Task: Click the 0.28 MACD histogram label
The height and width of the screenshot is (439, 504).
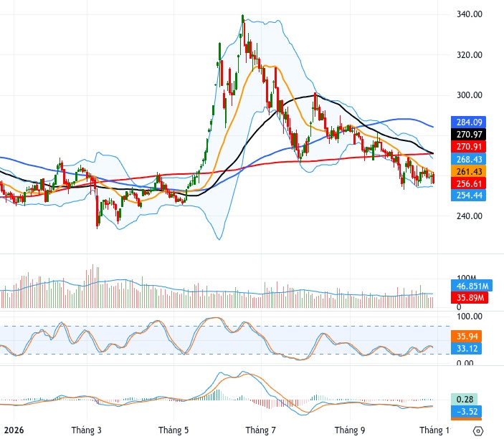Action: [465, 399]
